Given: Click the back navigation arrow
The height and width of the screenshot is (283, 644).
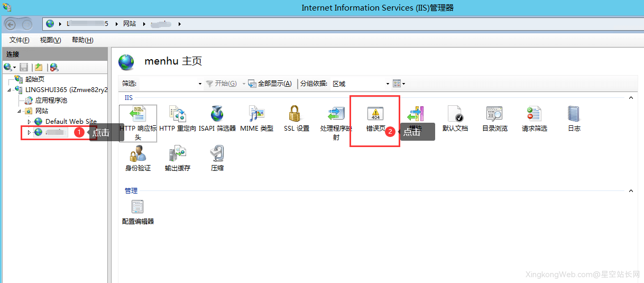Looking at the screenshot, I should 11,24.
